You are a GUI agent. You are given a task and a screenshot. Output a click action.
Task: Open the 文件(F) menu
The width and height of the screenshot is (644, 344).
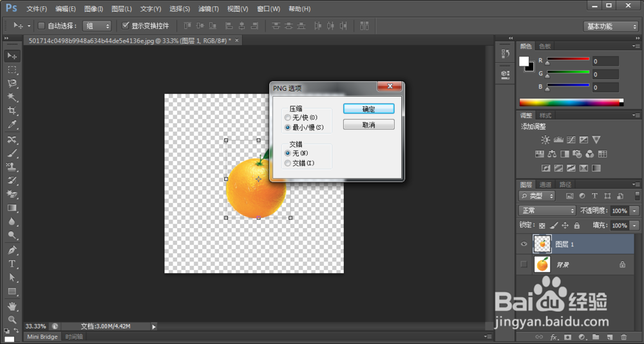(x=37, y=8)
